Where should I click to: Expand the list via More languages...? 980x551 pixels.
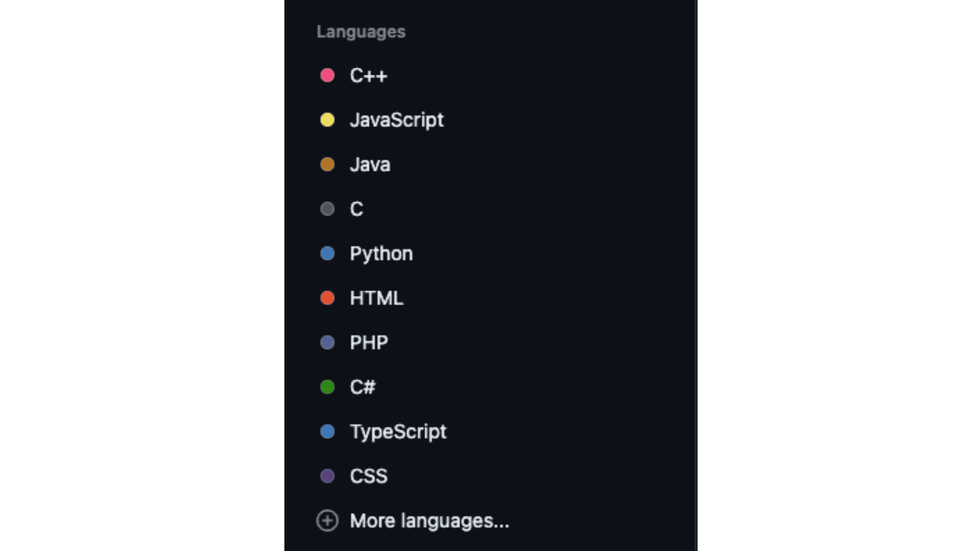pyautogui.click(x=429, y=520)
